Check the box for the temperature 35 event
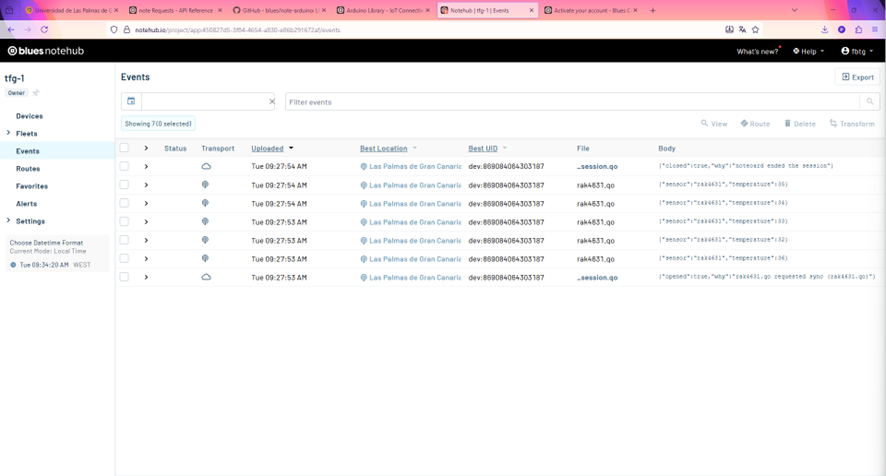The height and width of the screenshot is (476, 886). click(124, 184)
